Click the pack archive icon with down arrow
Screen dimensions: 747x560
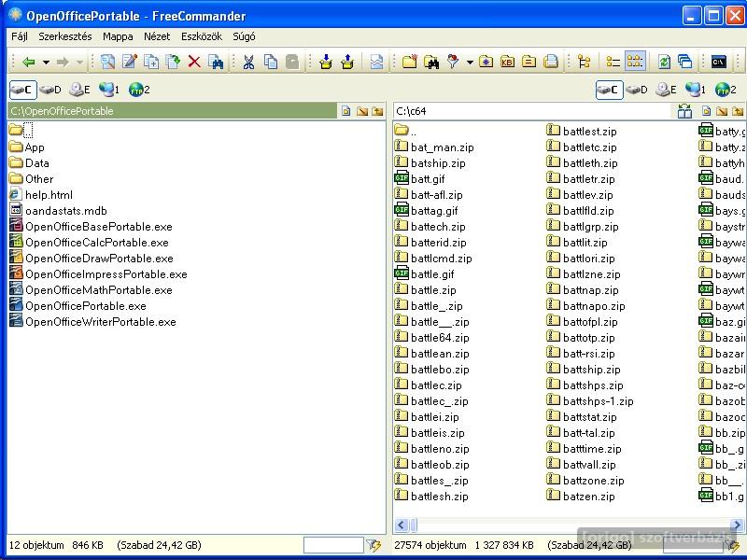(x=326, y=62)
